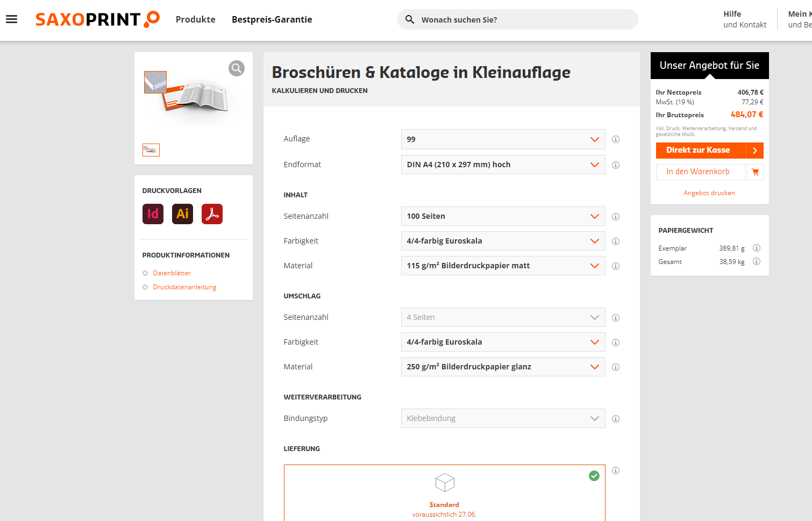This screenshot has height=521, width=812.
Task: Open the Produkte menu
Action: pyautogui.click(x=195, y=19)
